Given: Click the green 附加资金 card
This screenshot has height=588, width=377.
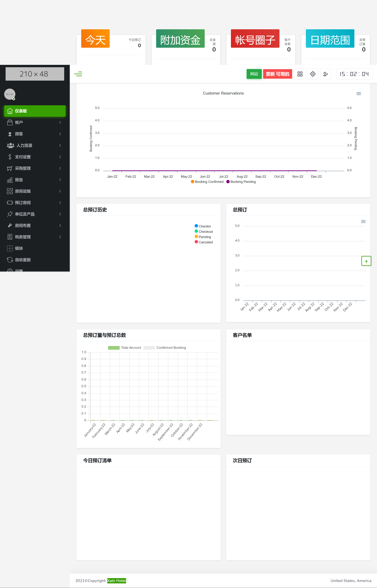Looking at the screenshot, I should [180, 39].
